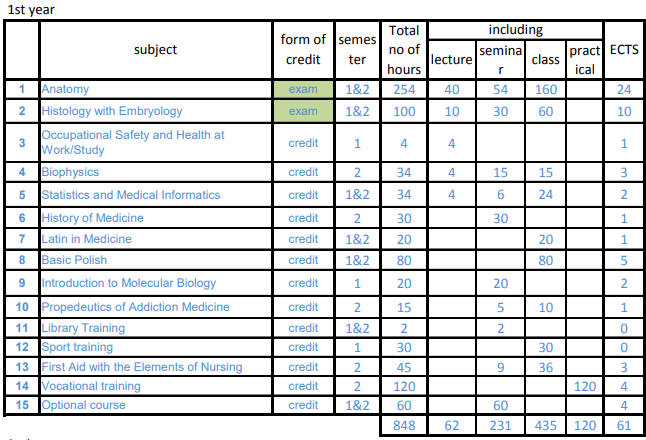Click Propedeutics of Addiction Medicine
646x440 pixels.
[x=135, y=306]
